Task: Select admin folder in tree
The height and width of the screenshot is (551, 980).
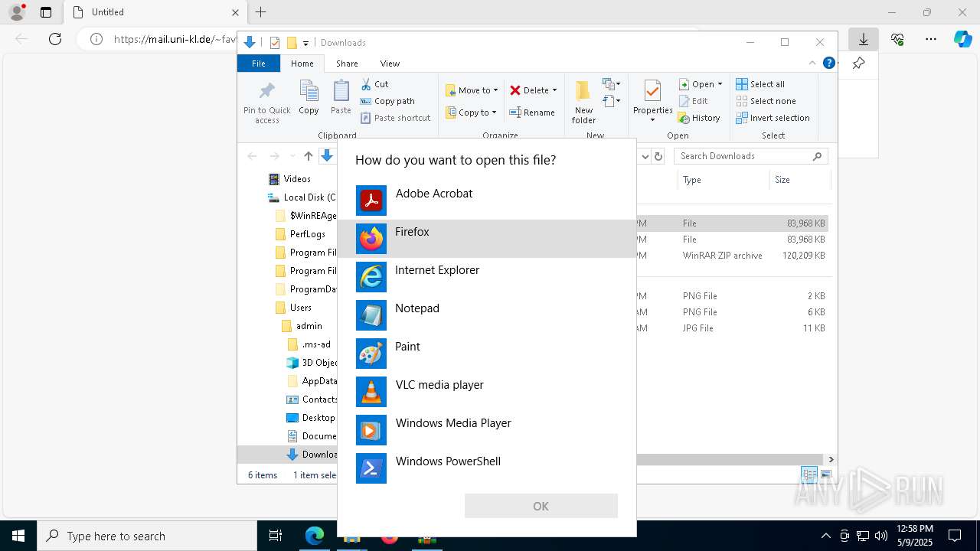Action: tap(309, 326)
